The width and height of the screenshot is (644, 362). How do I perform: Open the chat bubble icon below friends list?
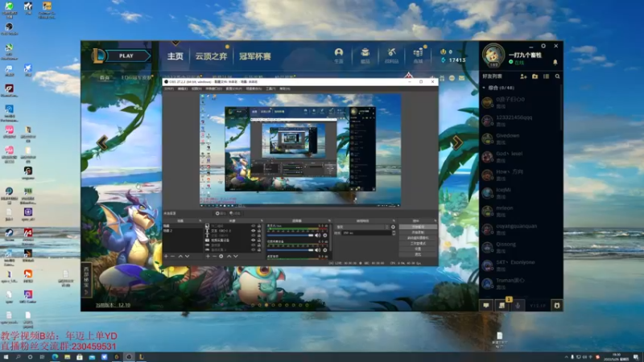pos(486,306)
